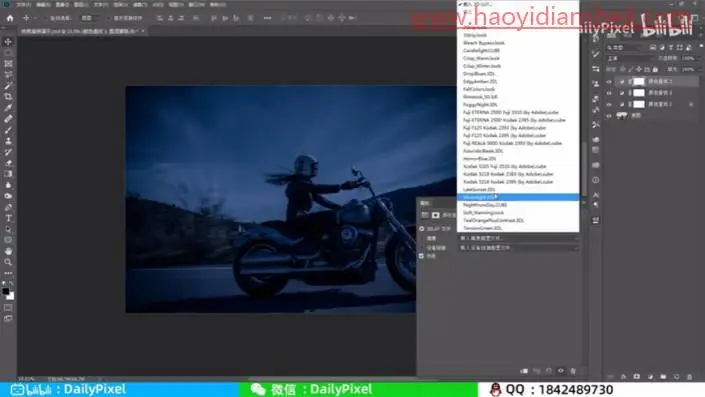This screenshot has height=397, width=705.
Task: Open the Abstract profile dropdown
Action: coord(518,238)
